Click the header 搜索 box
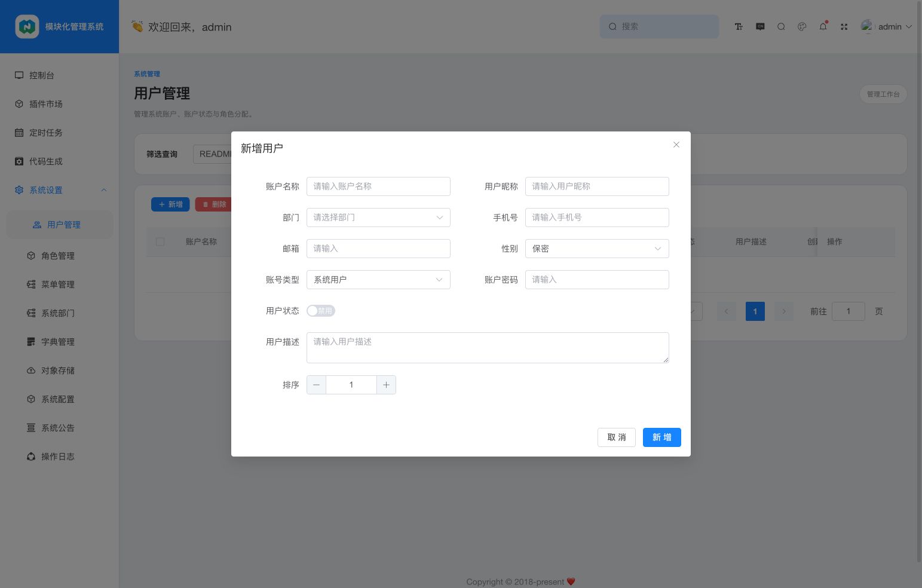Screen dimensions: 922x588 pyautogui.click(x=659, y=27)
